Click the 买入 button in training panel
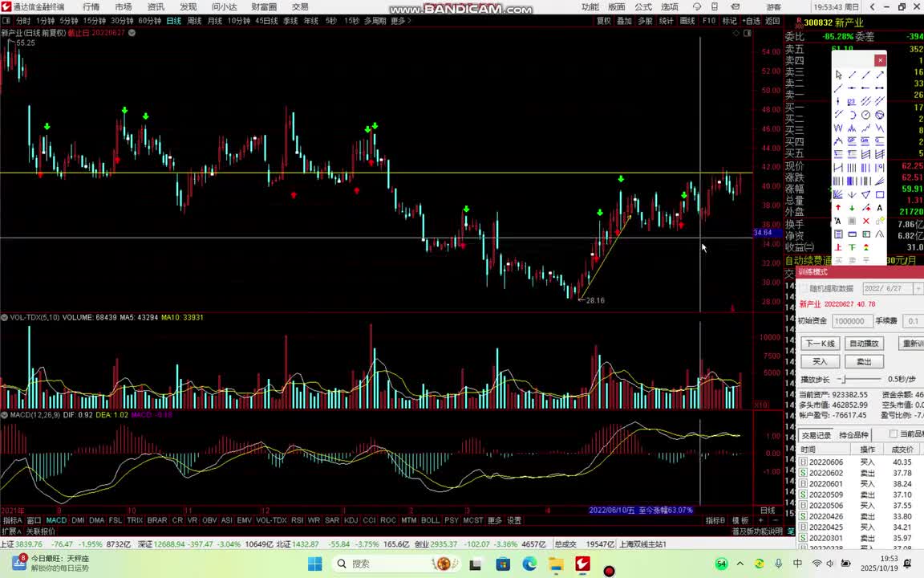Image resolution: width=924 pixels, height=578 pixels. click(x=821, y=361)
